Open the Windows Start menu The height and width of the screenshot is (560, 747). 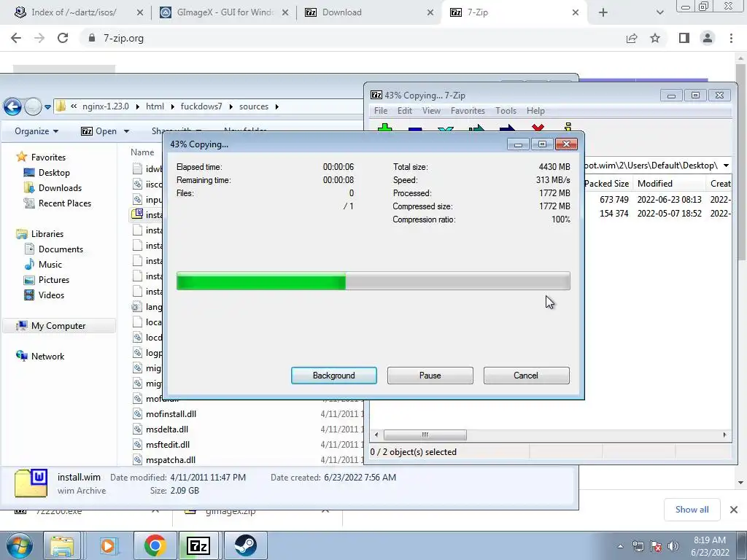[18, 545]
